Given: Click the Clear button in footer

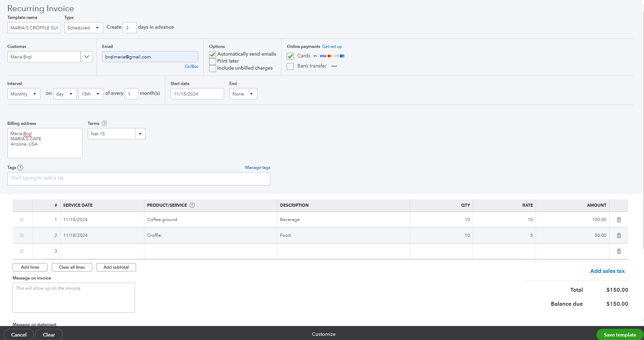Looking at the screenshot, I should point(49,335).
